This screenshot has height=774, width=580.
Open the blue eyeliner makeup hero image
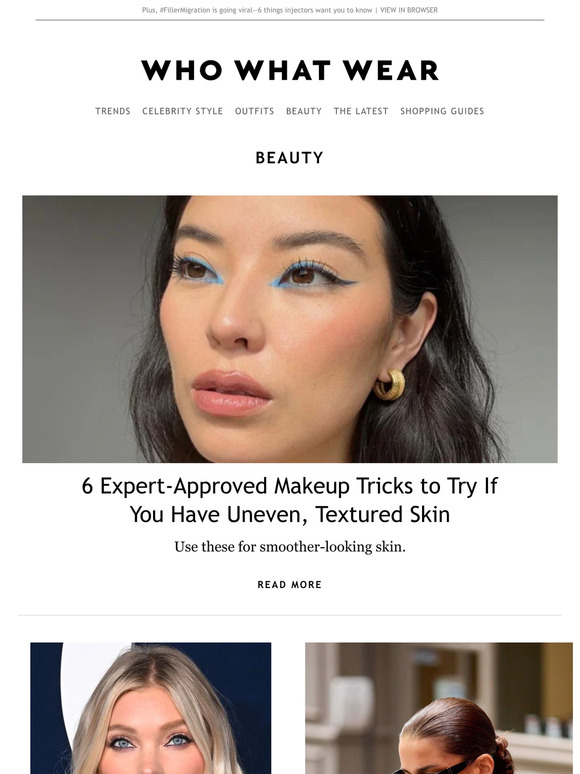point(290,329)
